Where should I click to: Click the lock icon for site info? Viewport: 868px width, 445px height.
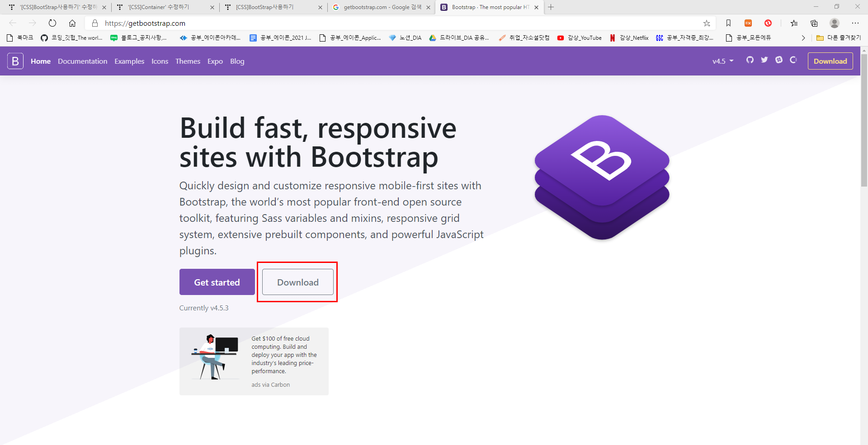click(95, 23)
